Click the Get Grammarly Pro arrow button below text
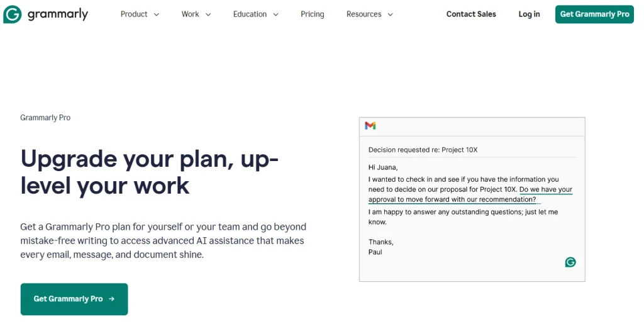This screenshot has height=324, width=644. pos(74,299)
